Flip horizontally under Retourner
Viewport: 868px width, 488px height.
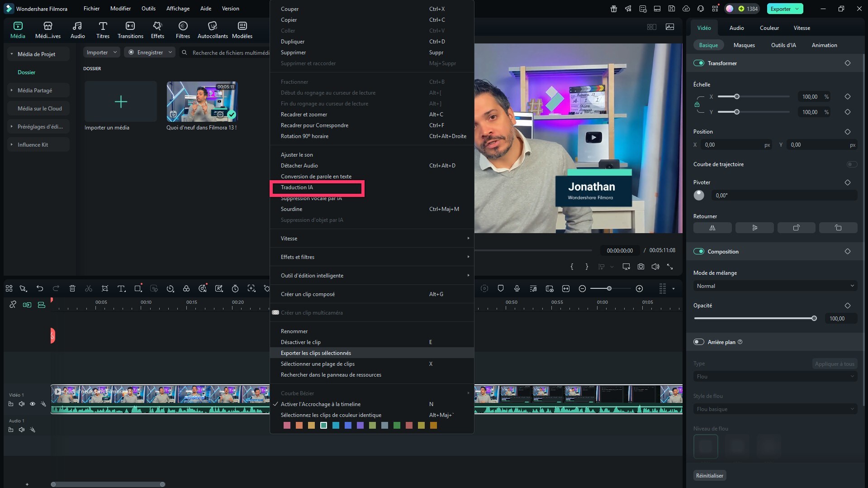pos(712,228)
